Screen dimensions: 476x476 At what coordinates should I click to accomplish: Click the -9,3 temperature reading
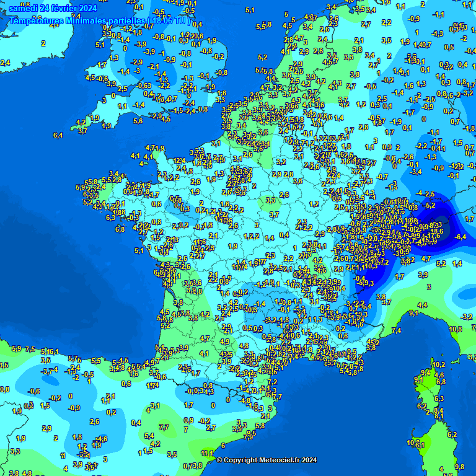click(x=367, y=283)
